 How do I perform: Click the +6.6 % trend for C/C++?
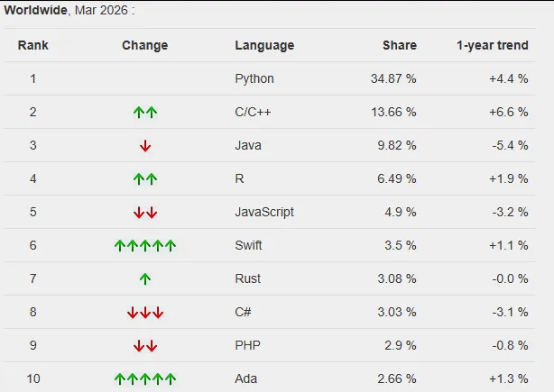(508, 113)
